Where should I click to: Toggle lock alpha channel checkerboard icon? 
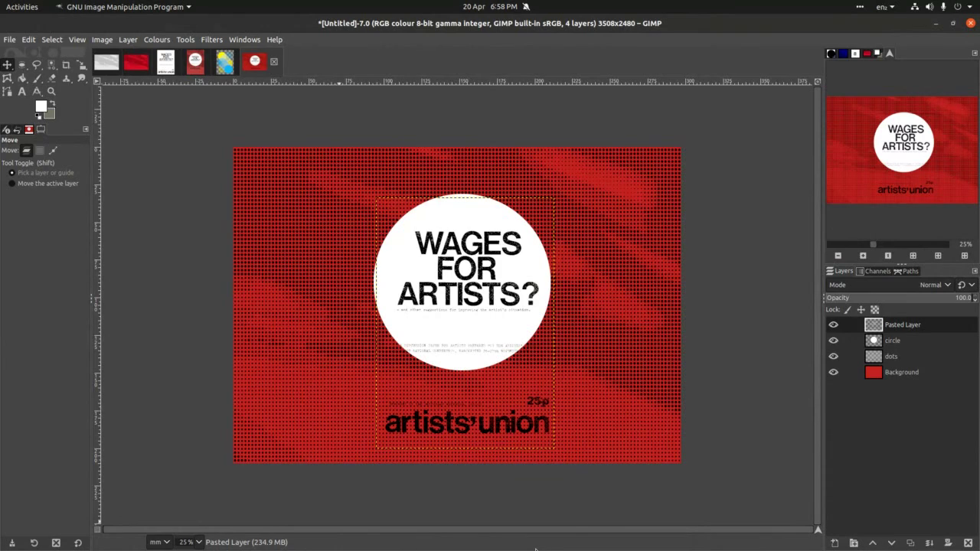[874, 310]
